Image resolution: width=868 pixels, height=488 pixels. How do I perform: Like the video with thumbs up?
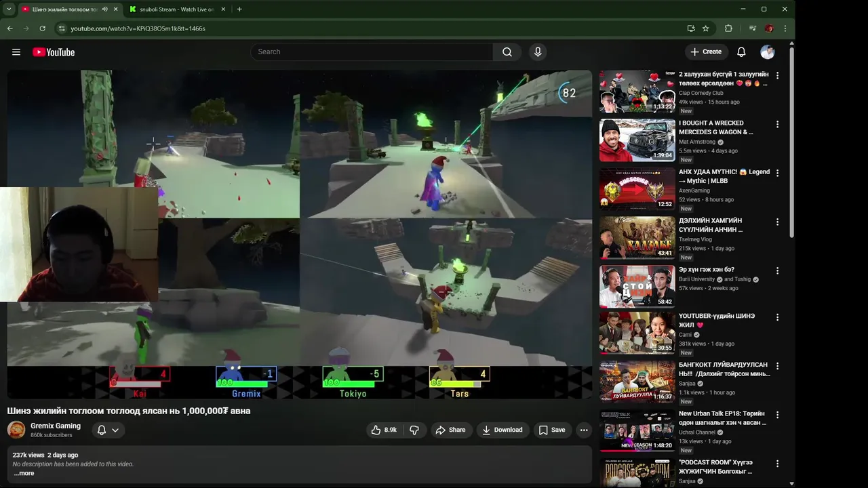click(383, 430)
